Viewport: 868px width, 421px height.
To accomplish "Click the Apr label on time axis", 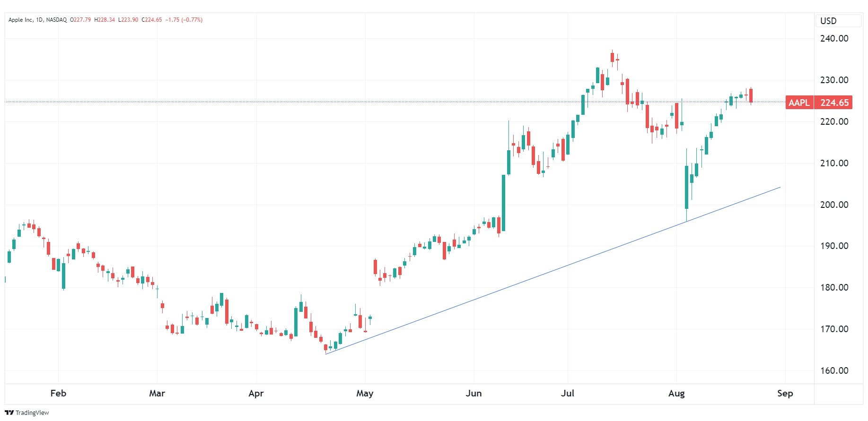I will [256, 393].
